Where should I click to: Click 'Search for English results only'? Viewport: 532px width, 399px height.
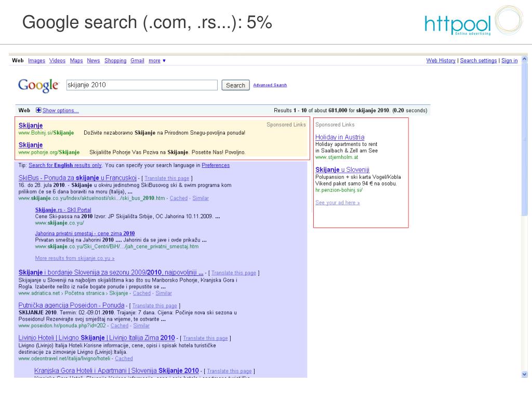click(65, 165)
